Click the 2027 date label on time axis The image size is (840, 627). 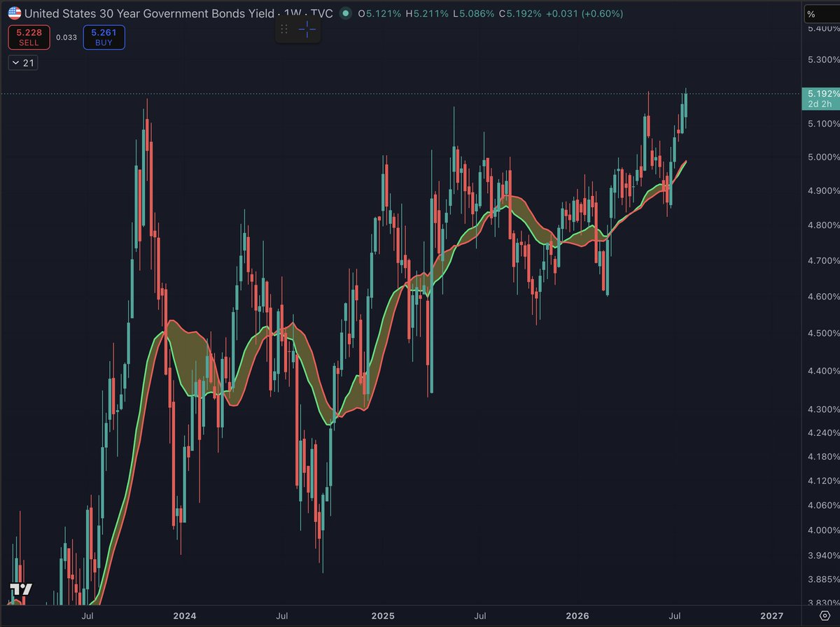point(772,615)
